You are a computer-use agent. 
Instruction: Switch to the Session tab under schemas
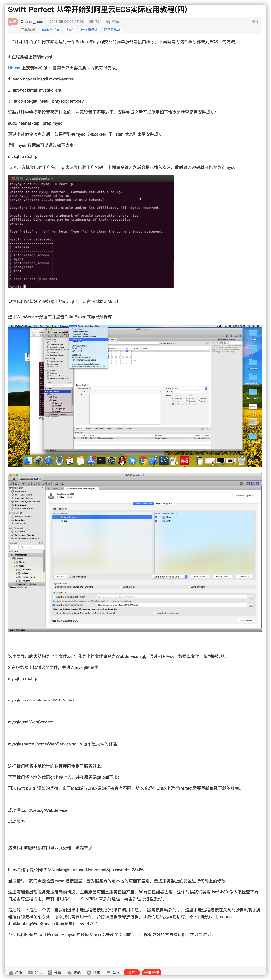point(33,584)
